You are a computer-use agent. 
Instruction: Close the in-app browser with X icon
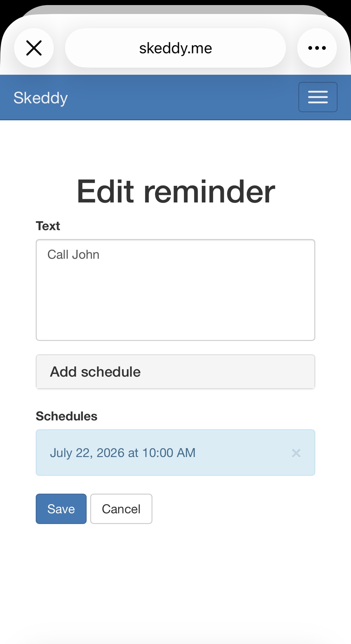(x=34, y=48)
